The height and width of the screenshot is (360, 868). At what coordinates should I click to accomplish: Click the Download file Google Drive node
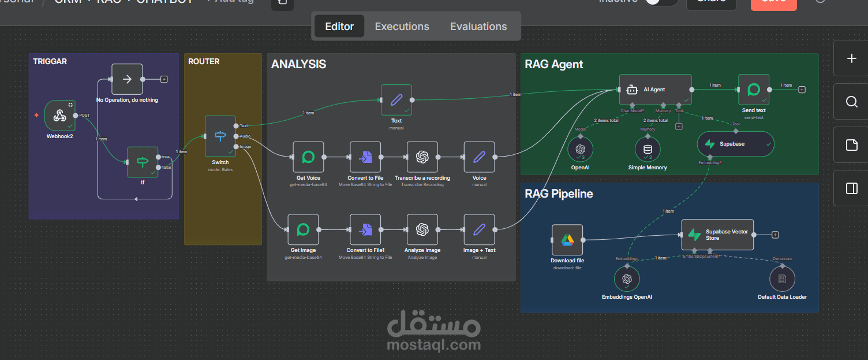(x=567, y=239)
